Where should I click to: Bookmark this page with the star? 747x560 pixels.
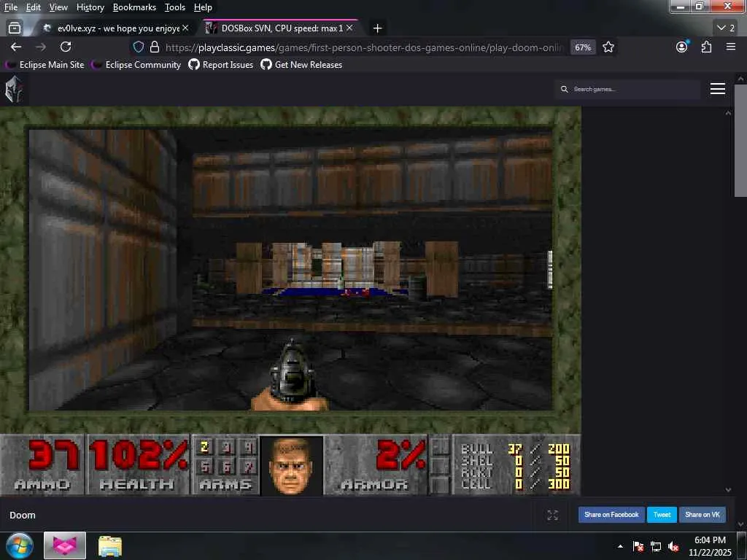(x=608, y=47)
